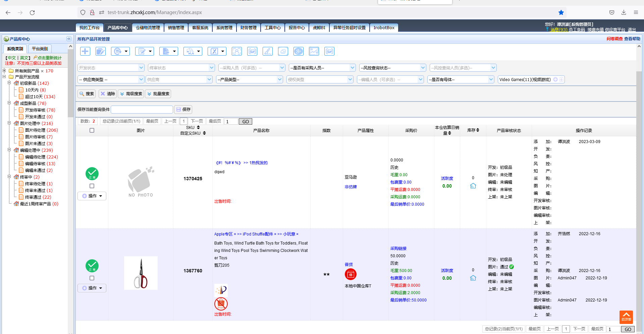Check the checkbox for SKU 1367760
This screenshot has height=334, width=644.
(92, 278)
